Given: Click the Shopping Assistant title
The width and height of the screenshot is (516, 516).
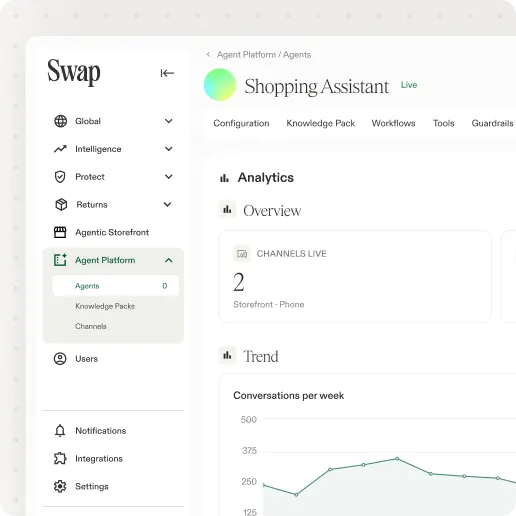Looking at the screenshot, I should point(316,87).
